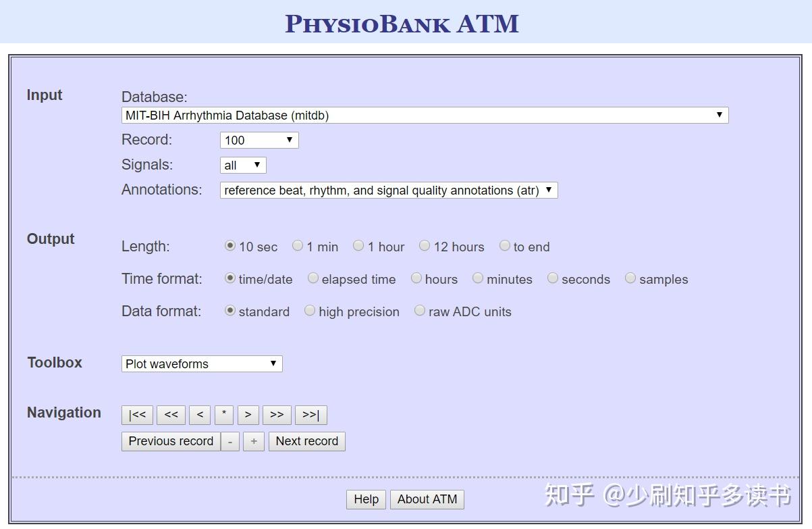Step forward with the > button
This screenshot has height=529, width=812.
pos(248,415)
